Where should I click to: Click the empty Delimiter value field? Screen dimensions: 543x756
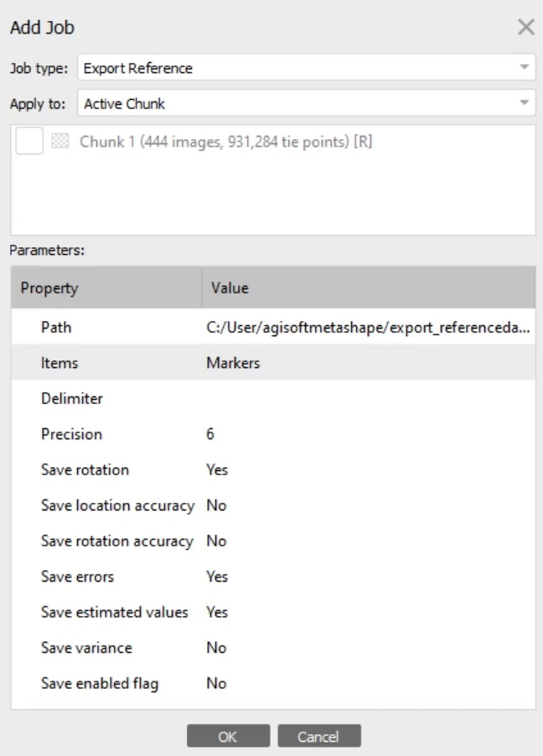pos(367,398)
